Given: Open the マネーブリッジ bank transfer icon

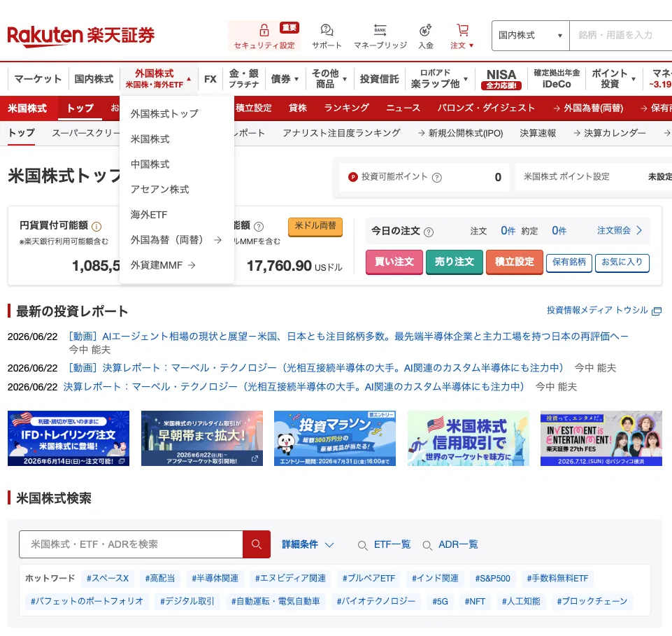Looking at the screenshot, I should (x=380, y=30).
